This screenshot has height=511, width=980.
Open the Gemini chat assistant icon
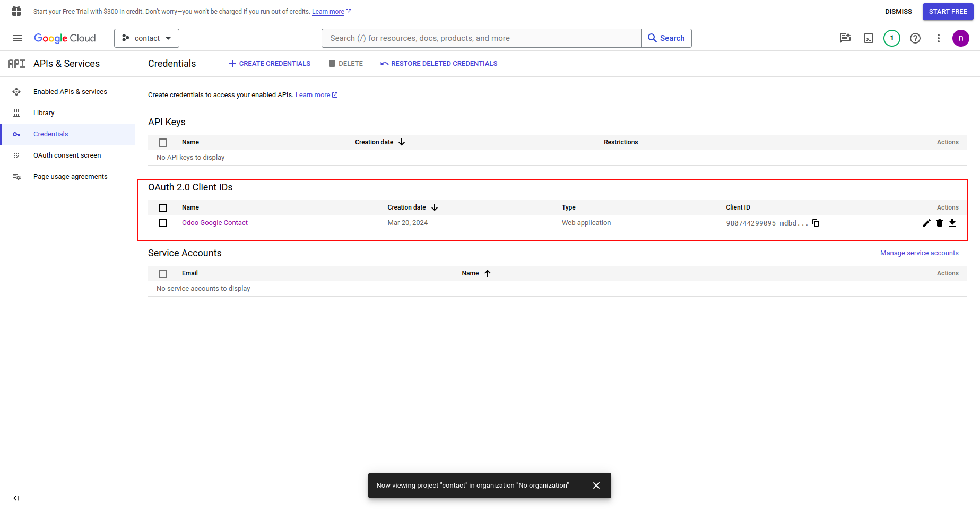[845, 38]
